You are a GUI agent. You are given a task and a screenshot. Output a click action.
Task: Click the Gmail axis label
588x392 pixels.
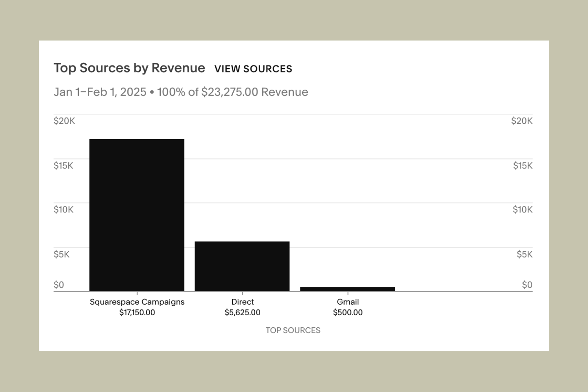(348, 302)
